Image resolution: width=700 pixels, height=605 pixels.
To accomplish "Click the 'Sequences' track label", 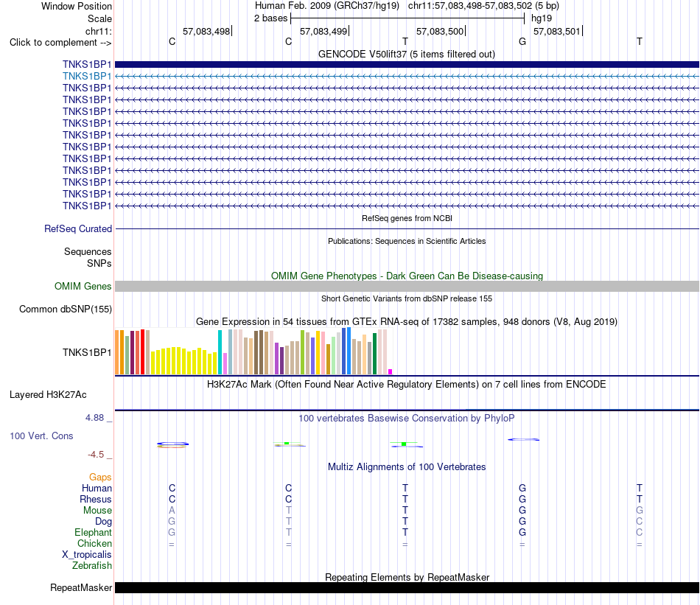I will point(88,251).
